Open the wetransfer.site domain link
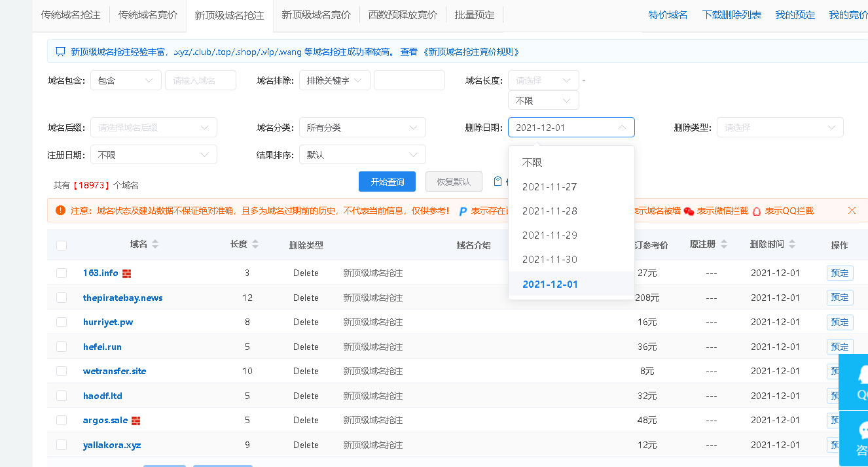868x467 pixels. (115, 372)
